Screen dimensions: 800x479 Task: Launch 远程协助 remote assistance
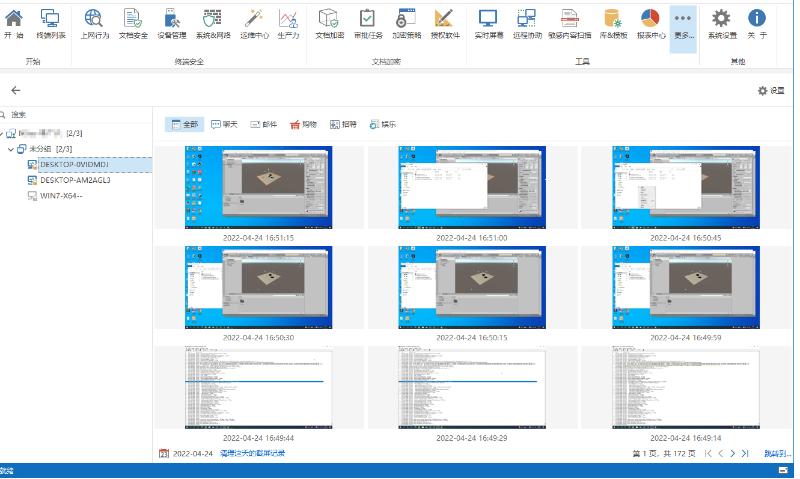pos(526,24)
